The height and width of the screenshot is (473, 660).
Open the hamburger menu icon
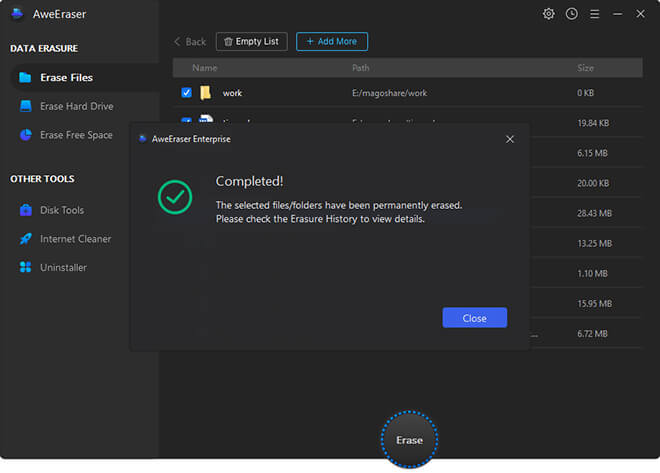click(x=594, y=14)
